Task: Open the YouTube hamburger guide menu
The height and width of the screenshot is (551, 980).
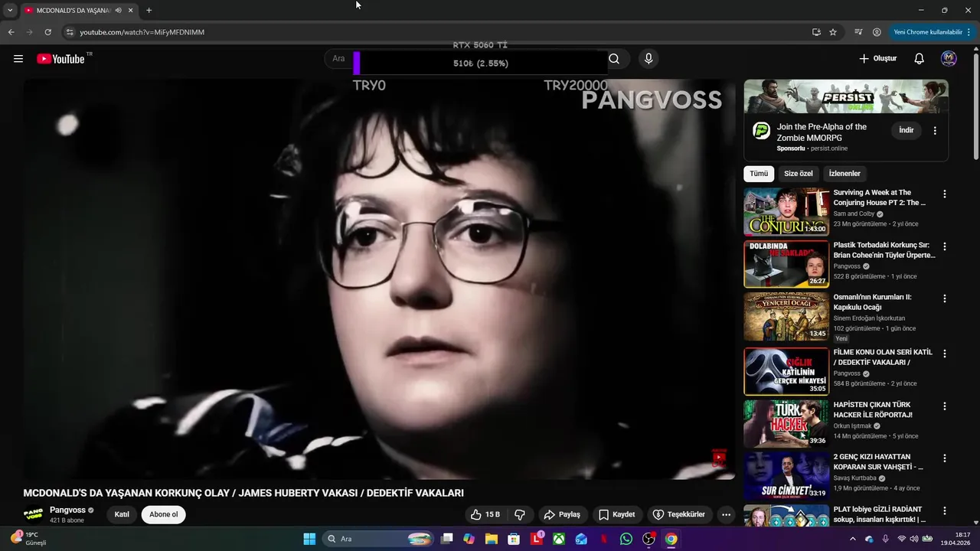Action: 18,59
